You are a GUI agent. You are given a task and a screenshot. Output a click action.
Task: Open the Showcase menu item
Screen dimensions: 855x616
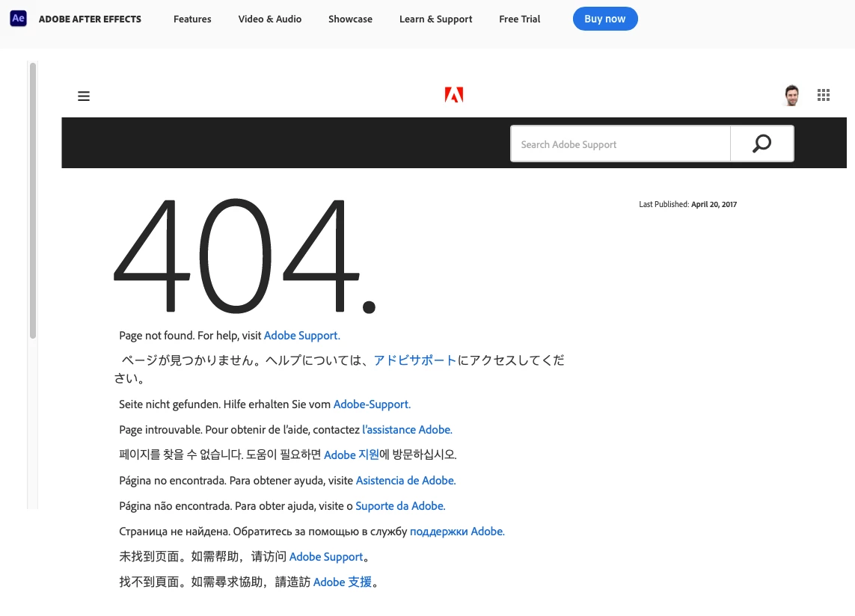[x=351, y=19]
